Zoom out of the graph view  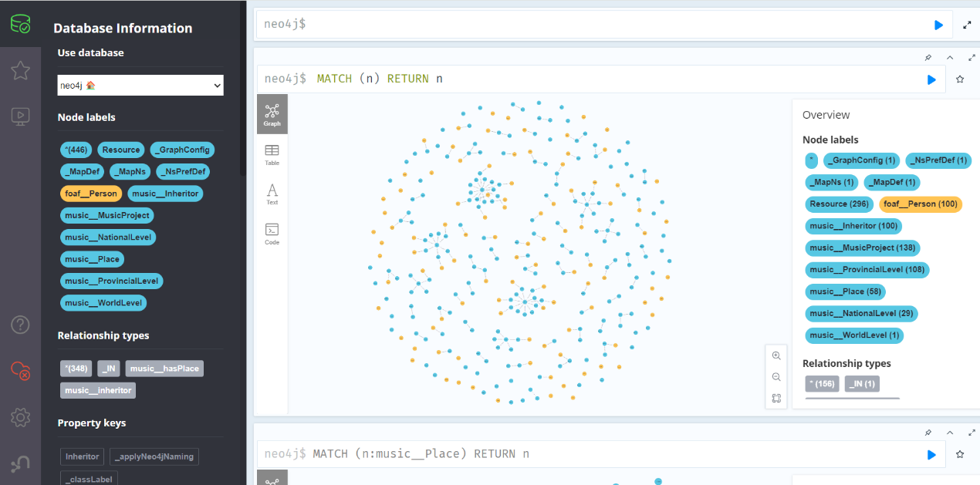click(x=776, y=377)
